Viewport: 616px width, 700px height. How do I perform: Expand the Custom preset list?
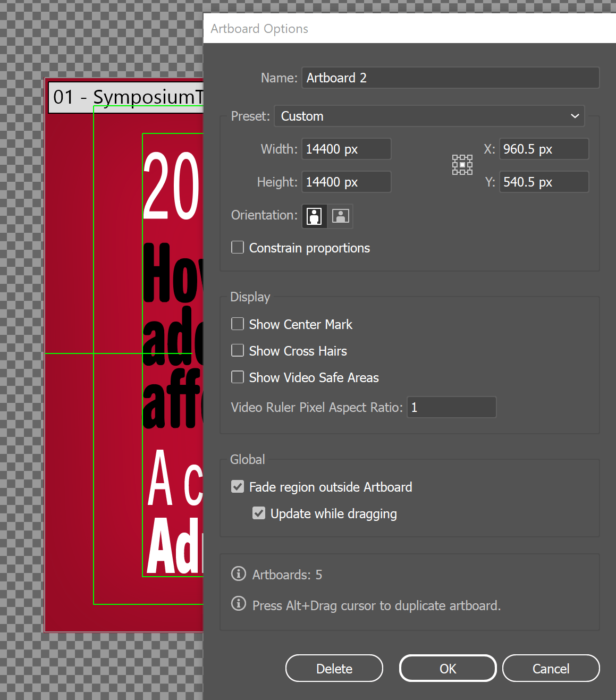(x=574, y=116)
